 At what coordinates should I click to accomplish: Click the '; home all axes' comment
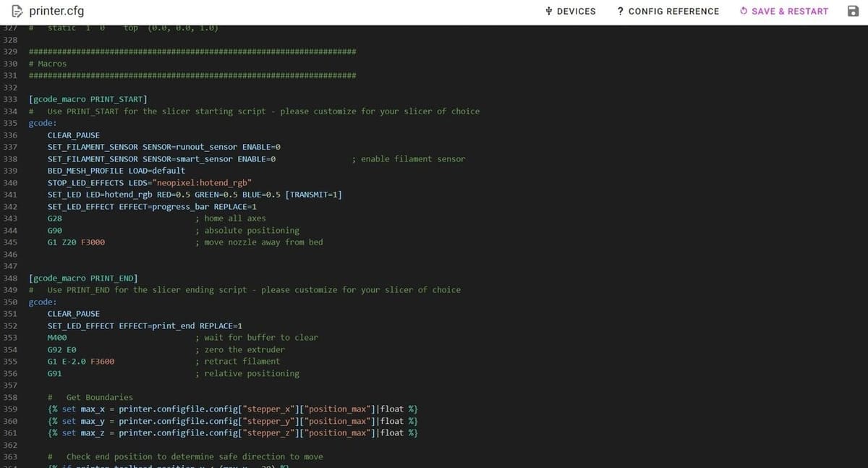(x=231, y=218)
